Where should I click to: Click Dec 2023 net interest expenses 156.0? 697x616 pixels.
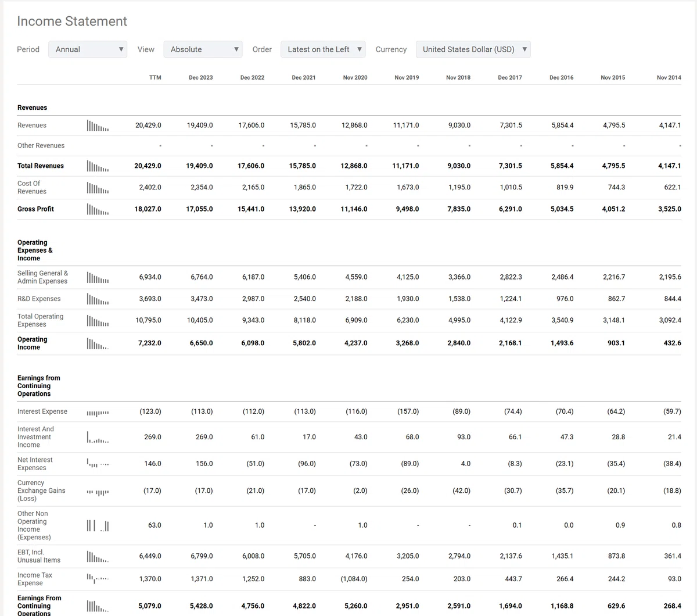[x=204, y=464]
